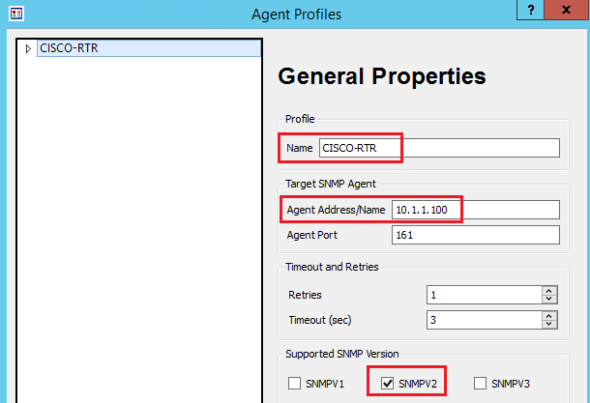
Task: Click the Agent Profiles title bar
Action: (x=297, y=14)
